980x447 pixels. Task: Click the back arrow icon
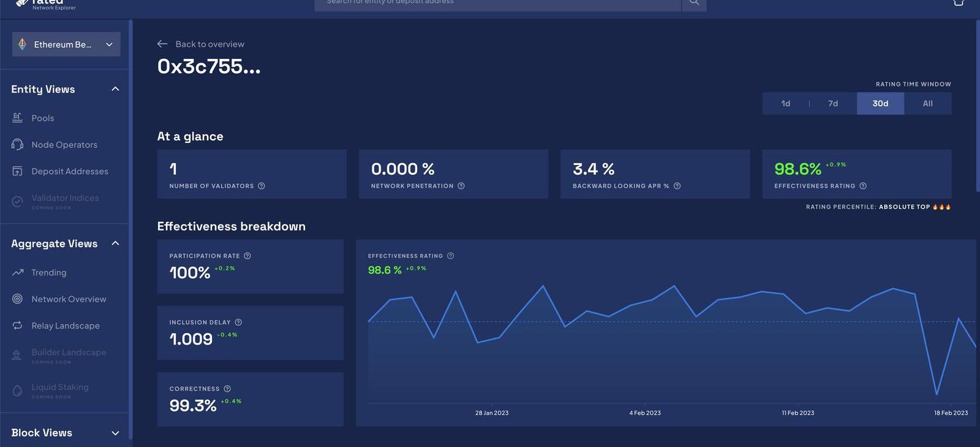pyautogui.click(x=162, y=44)
